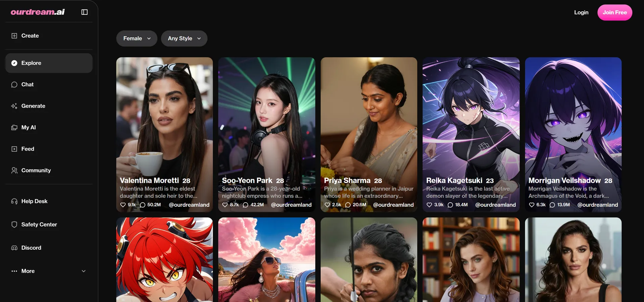
Task: Open the Soo-Yeon Park character card
Action: click(267, 135)
